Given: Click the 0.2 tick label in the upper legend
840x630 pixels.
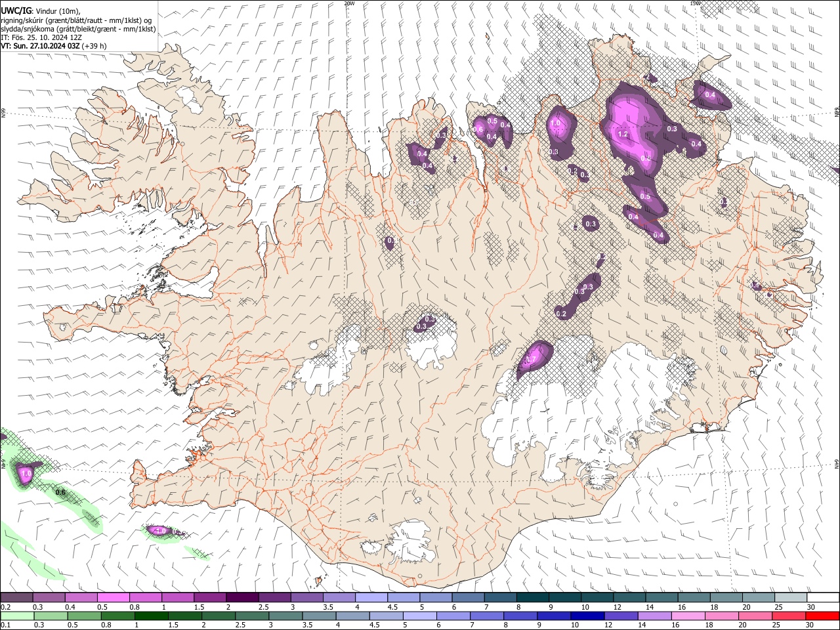Looking at the screenshot, I should (5, 608).
